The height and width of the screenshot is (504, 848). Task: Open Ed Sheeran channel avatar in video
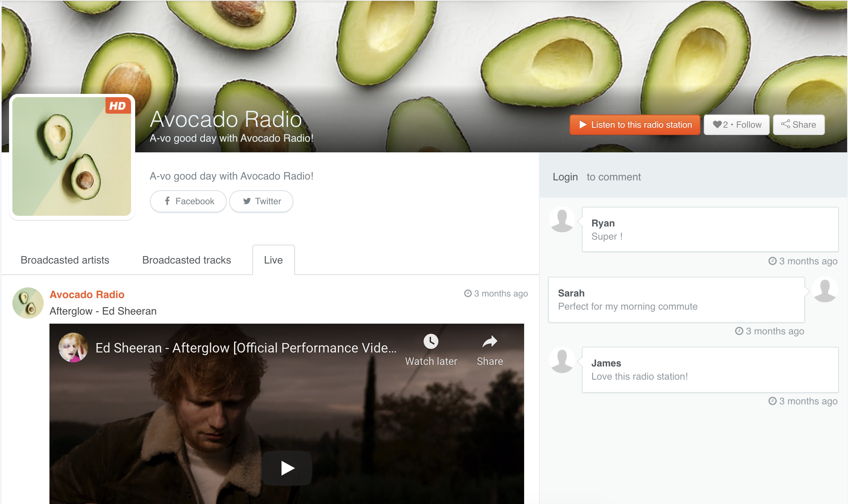(x=73, y=348)
